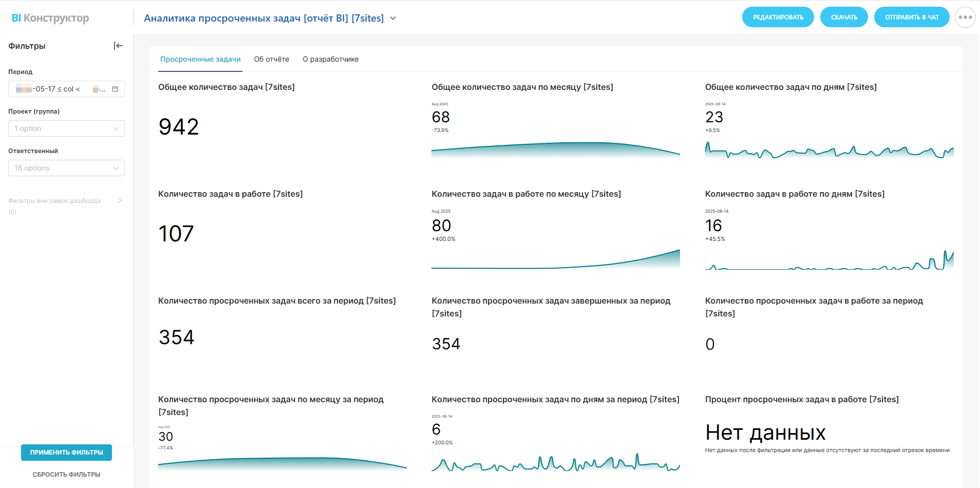Image resolution: width=980 pixels, height=488 pixels.
Task: Click the monthly total tasks sparkline chart
Action: tap(555, 149)
